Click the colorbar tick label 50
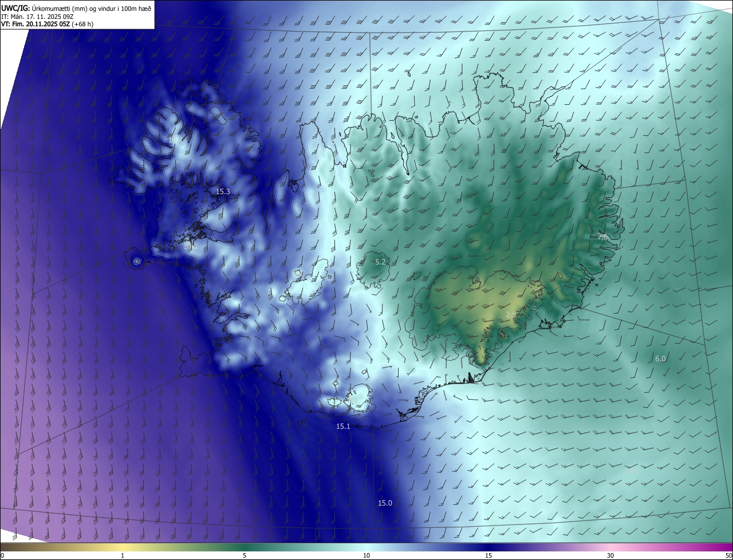This screenshot has width=733, height=560. (728, 555)
